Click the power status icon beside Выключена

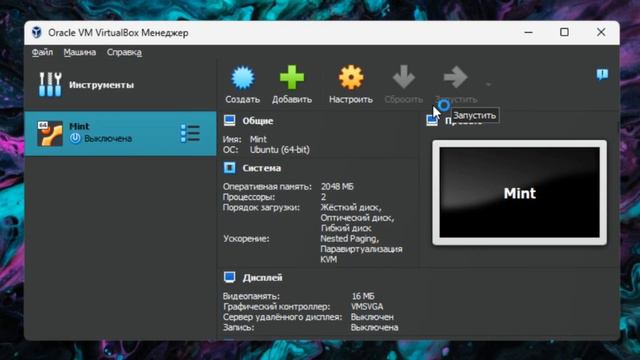pyautogui.click(x=75, y=138)
